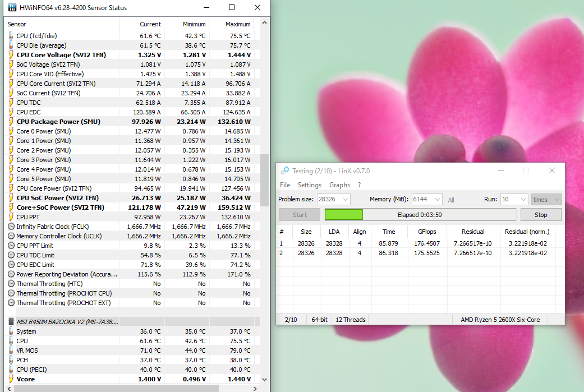This screenshot has width=584, height=392.
Task: Click the clock icon beside Memory Controller Clock
Action: pyautogui.click(x=11, y=236)
